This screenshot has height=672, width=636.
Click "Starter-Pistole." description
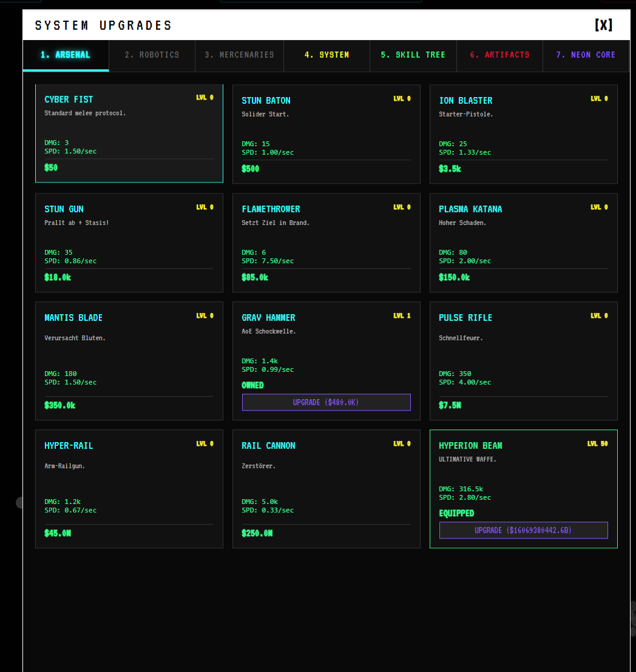click(465, 115)
